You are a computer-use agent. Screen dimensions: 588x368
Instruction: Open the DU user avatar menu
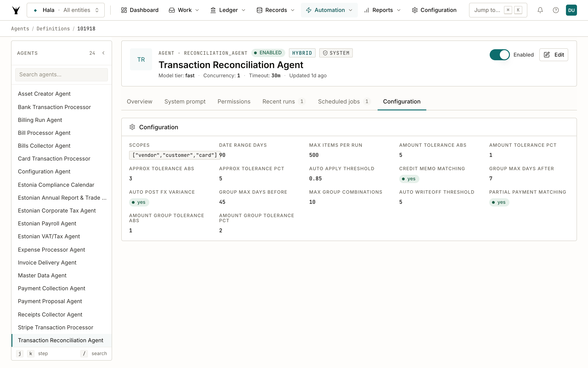click(x=571, y=10)
